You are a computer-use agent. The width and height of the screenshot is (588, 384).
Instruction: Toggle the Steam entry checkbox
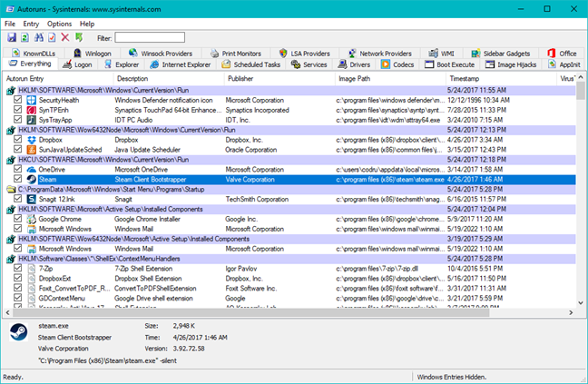(x=17, y=179)
